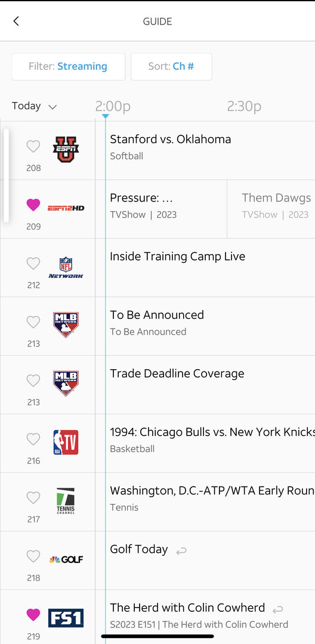Select the Tennis Channel logo
The image size is (315, 644).
[66, 501]
